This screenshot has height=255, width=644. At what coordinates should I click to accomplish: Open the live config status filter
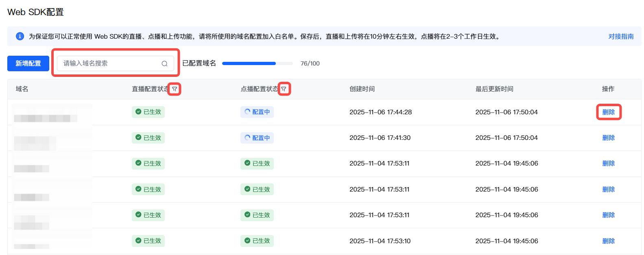(x=175, y=89)
